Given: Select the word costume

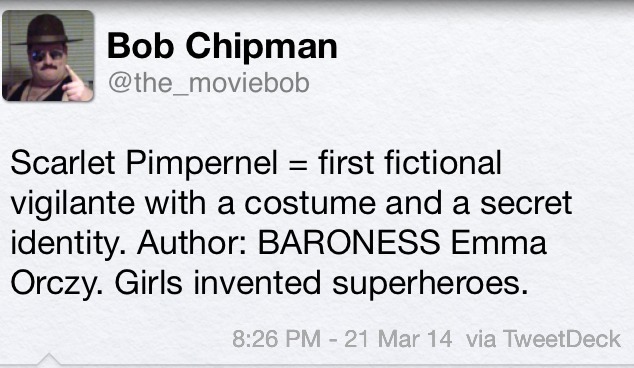Looking at the screenshot, I should pyautogui.click(x=310, y=204).
